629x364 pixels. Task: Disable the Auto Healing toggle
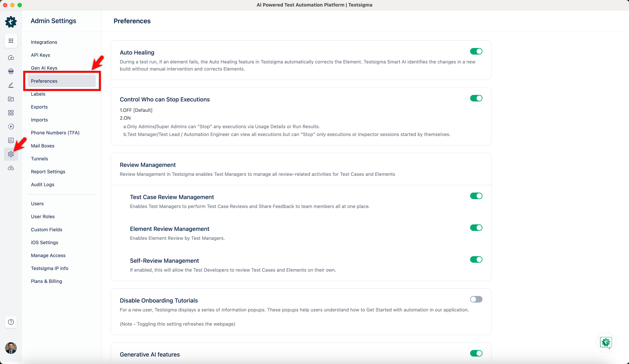[476, 51]
